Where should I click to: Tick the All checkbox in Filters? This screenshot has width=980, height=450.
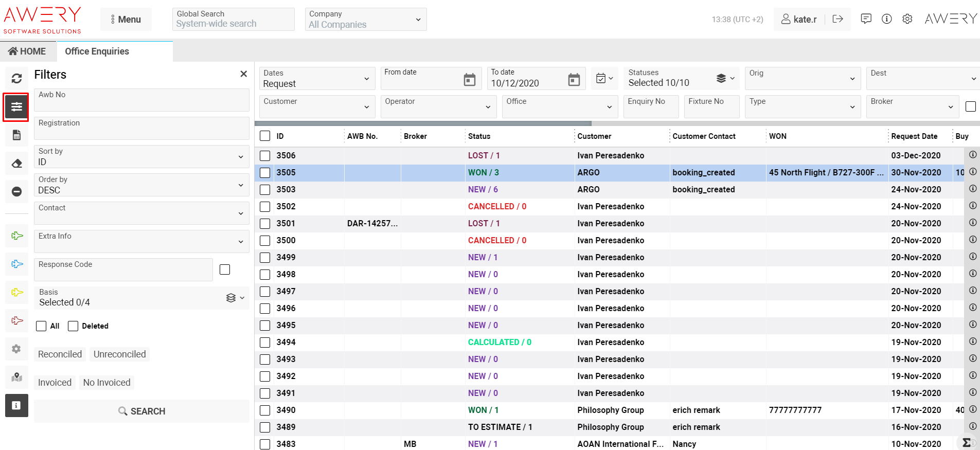pyautogui.click(x=41, y=326)
